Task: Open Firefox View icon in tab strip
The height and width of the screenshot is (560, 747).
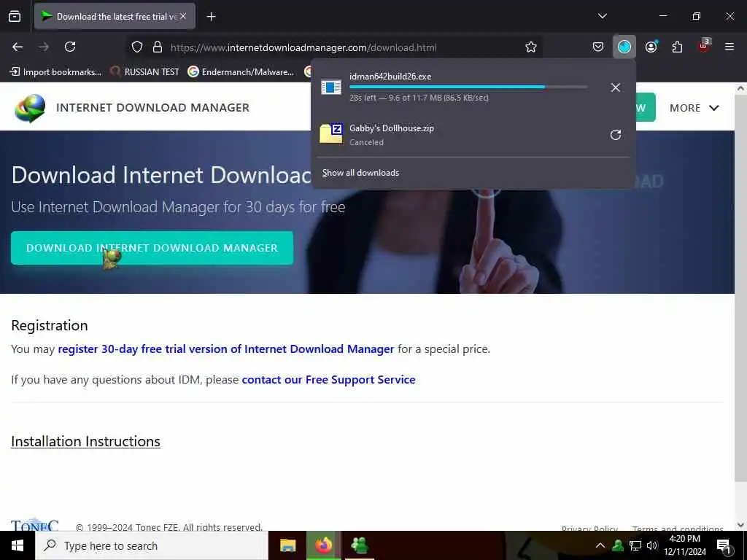Action: [15, 17]
